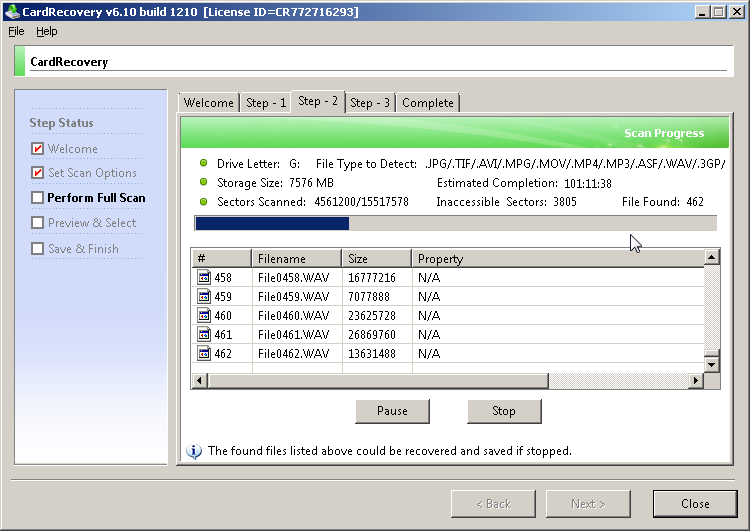
Task: Click the WAV file icon for row 459
Action: pyautogui.click(x=204, y=296)
